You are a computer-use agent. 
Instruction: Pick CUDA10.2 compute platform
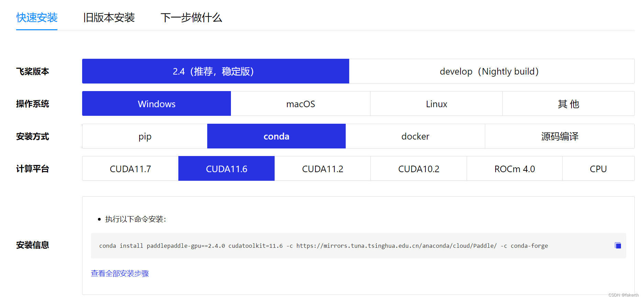[419, 168]
